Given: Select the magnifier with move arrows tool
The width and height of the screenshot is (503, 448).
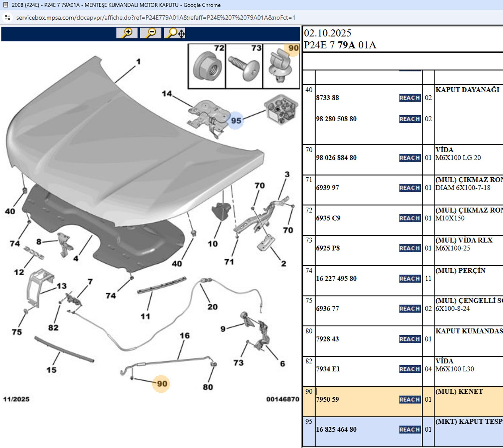Looking at the screenshot, I should 175,33.
